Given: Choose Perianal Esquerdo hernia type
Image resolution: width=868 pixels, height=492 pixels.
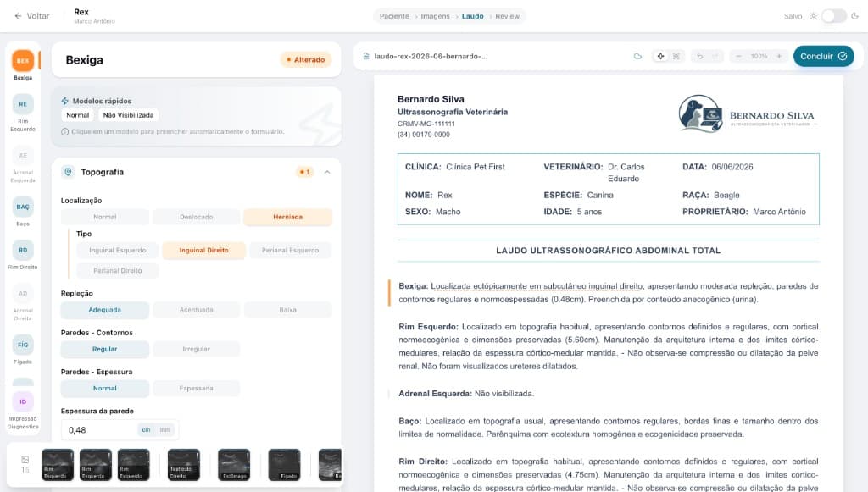Looking at the screenshot, I should pyautogui.click(x=290, y=251).
